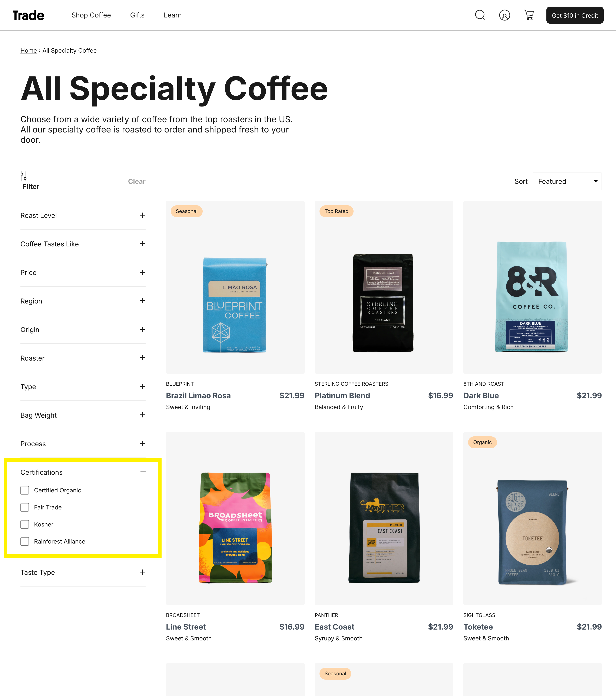
Task: Click the Trade logo
Action: pos(29,15)
